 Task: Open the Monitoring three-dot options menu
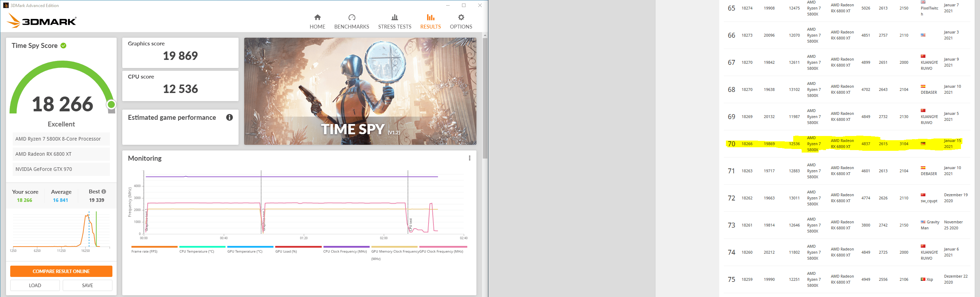[x=469, y=158]
